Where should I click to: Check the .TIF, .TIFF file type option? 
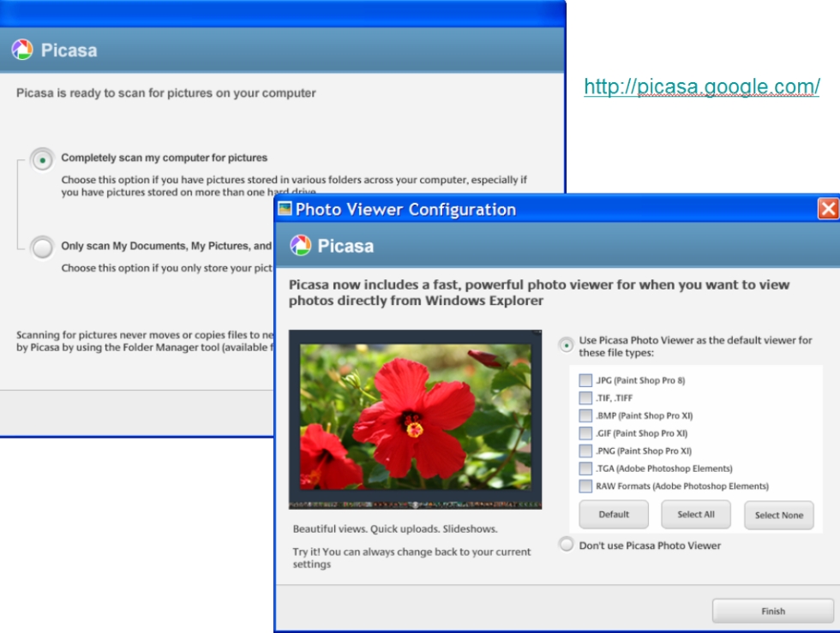[585, 397]
